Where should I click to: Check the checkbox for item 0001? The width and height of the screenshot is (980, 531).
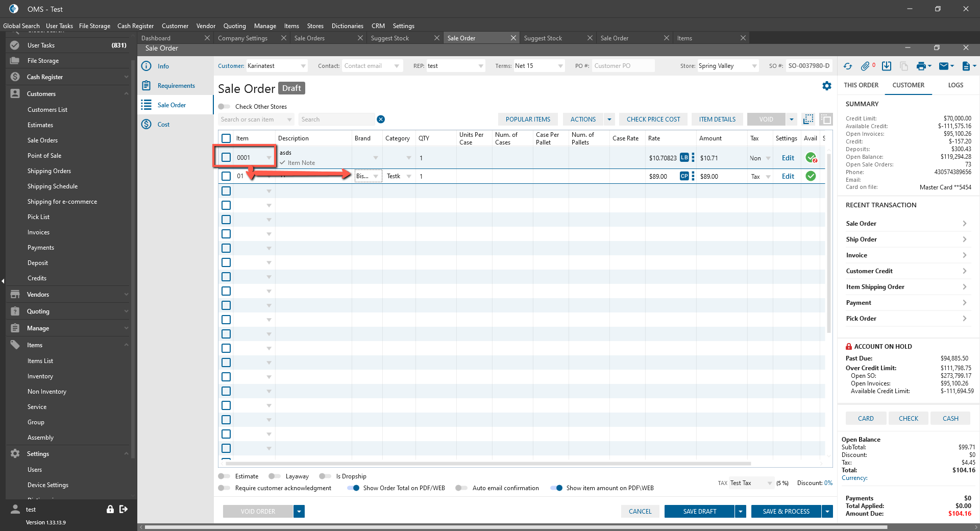pos(226,158)
